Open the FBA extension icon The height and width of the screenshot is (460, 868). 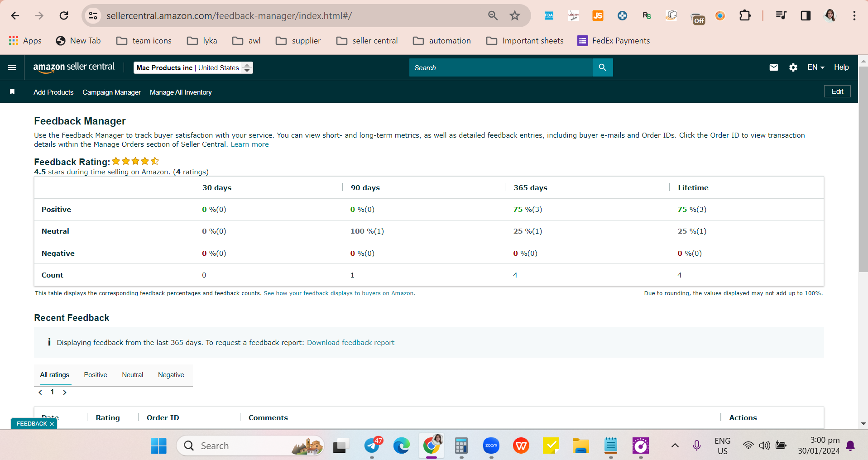pyautogui.click(x=549, y=16)
